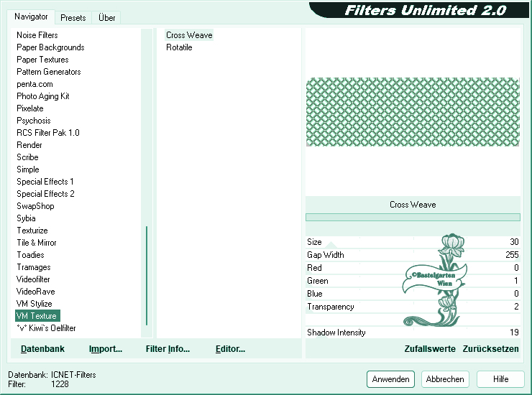Select Special Effects 2 category
This screenshot has height=395, width=532.
45,194
